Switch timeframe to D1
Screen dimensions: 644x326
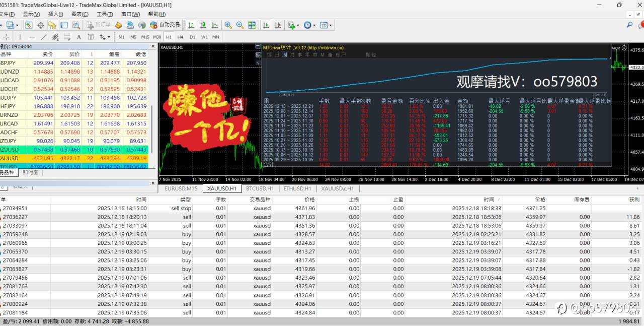(x=193, y=36)
